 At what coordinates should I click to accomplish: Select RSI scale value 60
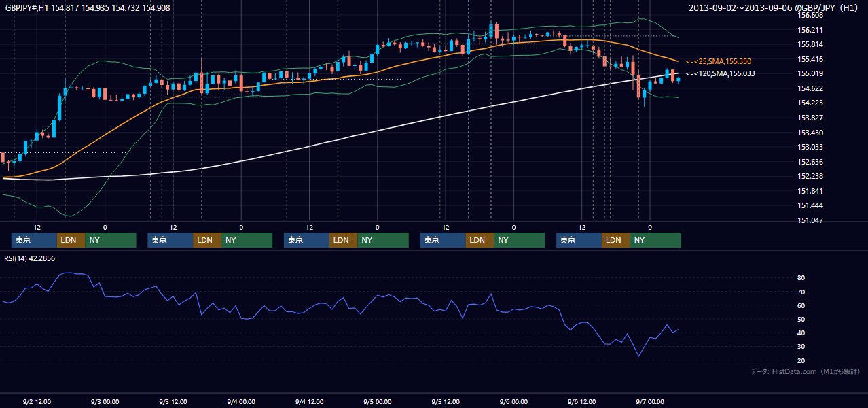click(x=801, y=305)
